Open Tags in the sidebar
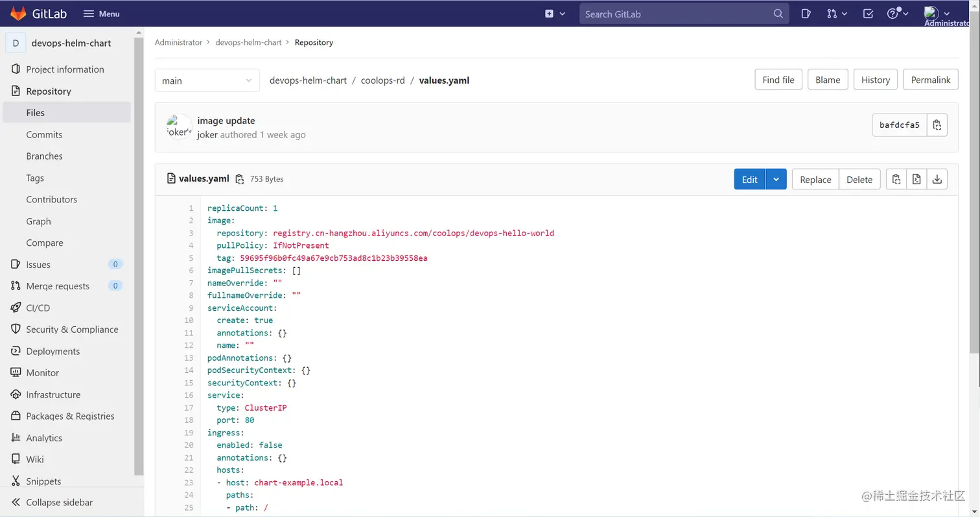 67,178
